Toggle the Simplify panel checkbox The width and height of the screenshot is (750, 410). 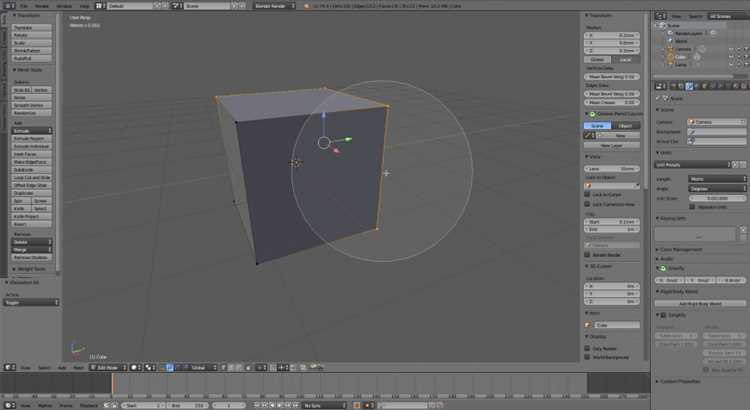pos(663,315)
